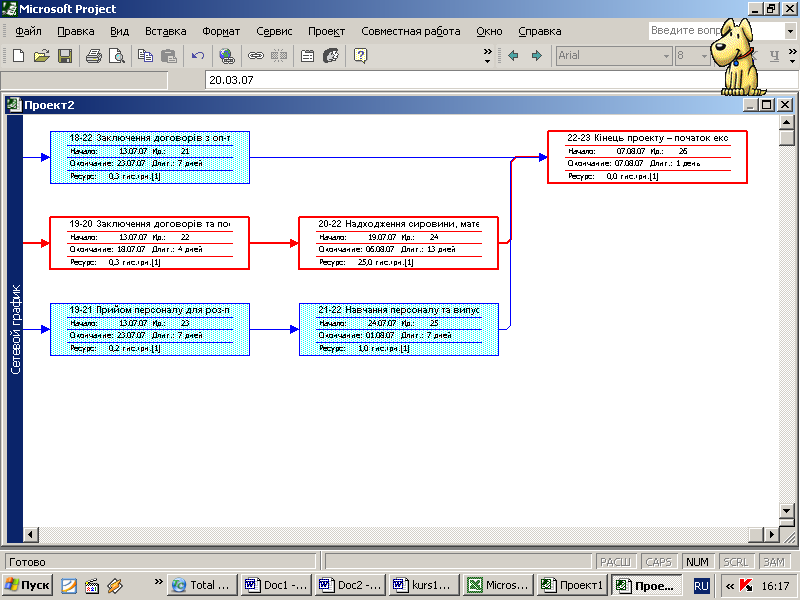Save the project with the diskette icon

click(x=64, y=56)
